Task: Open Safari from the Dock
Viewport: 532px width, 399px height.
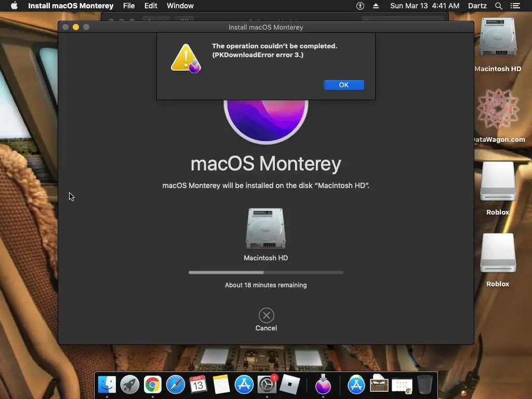Action: point(176,384)
